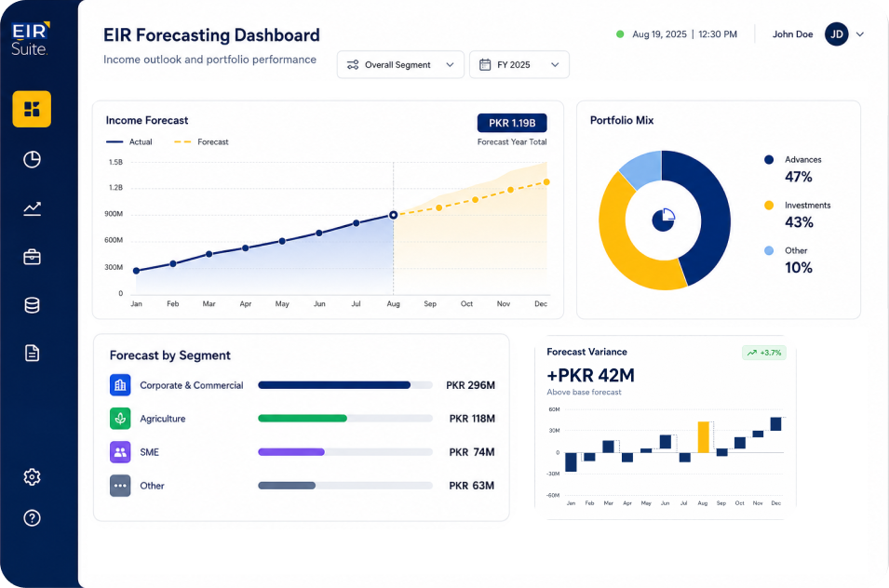889x588 pixels.
Task: Click the calendar icon beside FY 2025
Action: coord(485,64)
